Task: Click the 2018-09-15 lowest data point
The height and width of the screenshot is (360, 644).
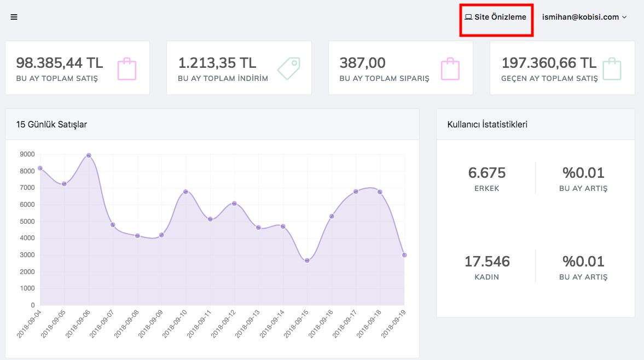Action: pyautogui.click(x=307, y=260)
